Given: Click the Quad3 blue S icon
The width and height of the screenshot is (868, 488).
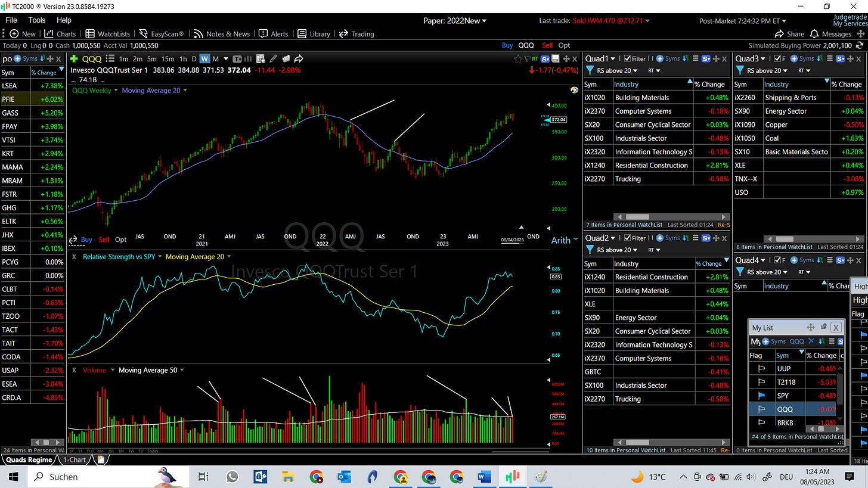Looking at the screenshot, I should pos(841,58).
